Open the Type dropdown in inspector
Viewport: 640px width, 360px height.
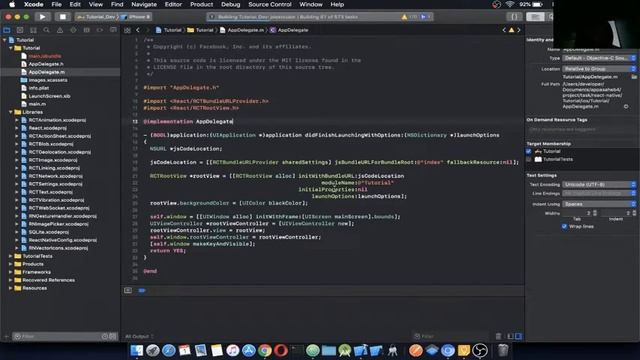tap(599, 58)
